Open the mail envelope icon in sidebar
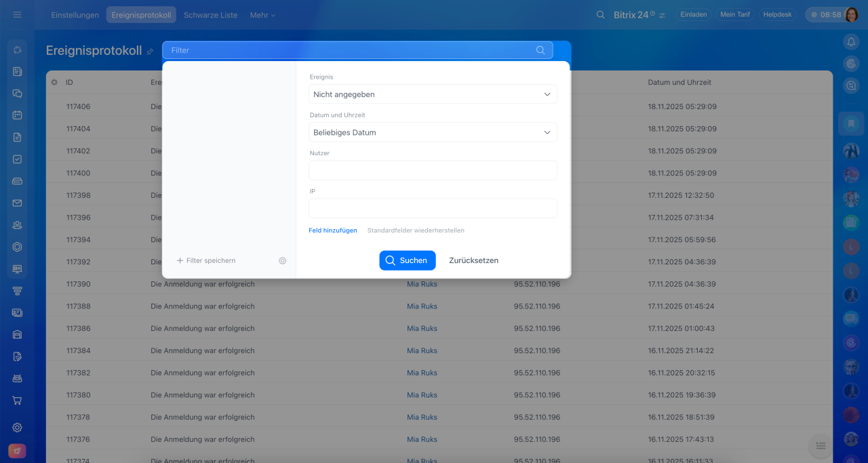Screen dimensions: 868x463 pyautogui.click(x=18, y=203)
